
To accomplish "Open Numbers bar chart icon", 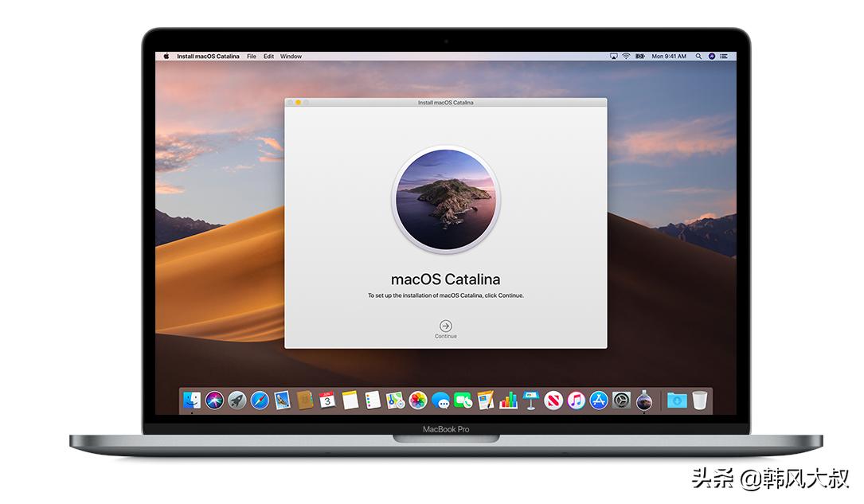I will (508, 400).
